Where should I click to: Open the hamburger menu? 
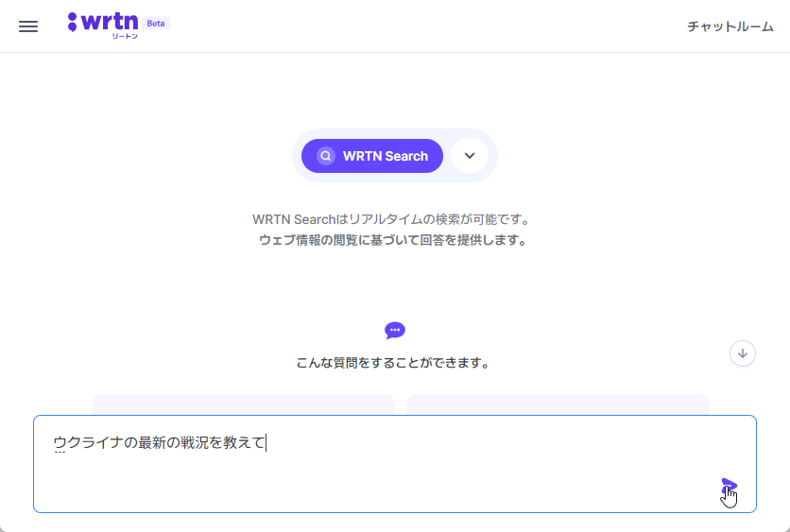point(28,26)
